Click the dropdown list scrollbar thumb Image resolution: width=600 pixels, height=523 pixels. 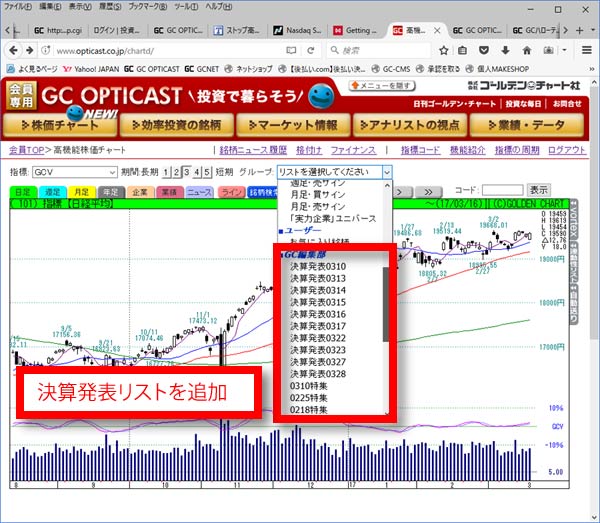point(386,304)
